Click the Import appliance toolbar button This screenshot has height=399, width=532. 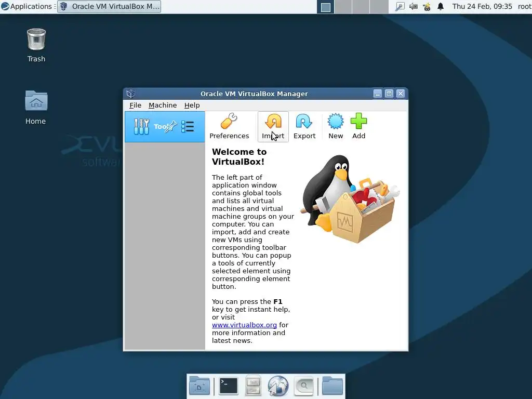(x=273, y=127)
